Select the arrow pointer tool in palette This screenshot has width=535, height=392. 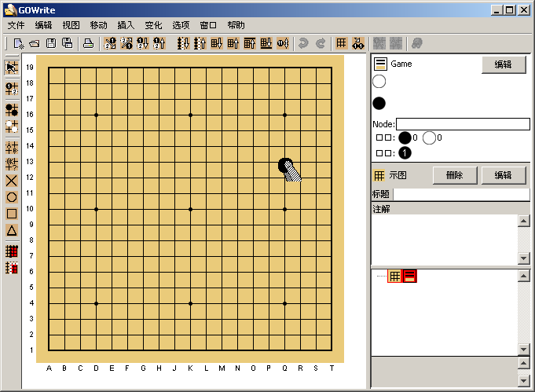(12, 68)
